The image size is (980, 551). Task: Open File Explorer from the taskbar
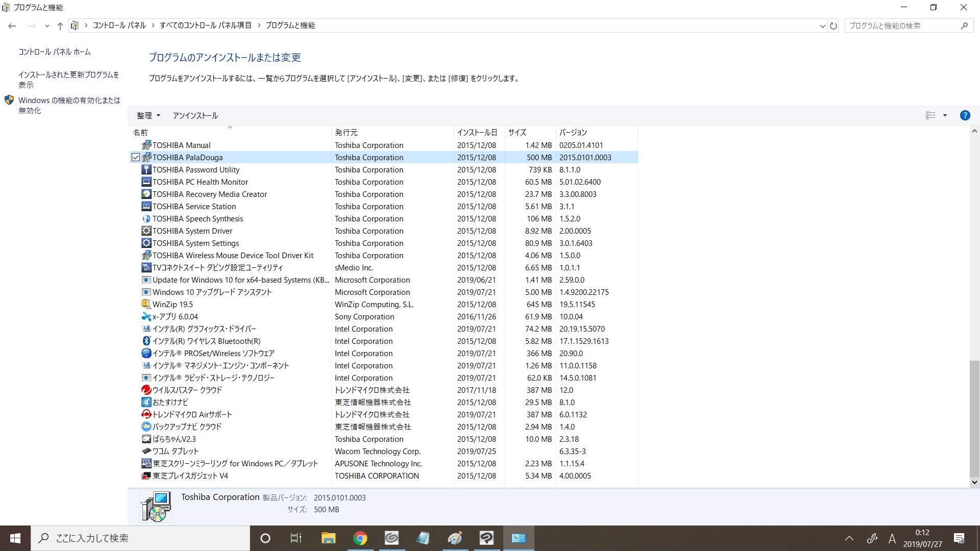tap(328, 538)
